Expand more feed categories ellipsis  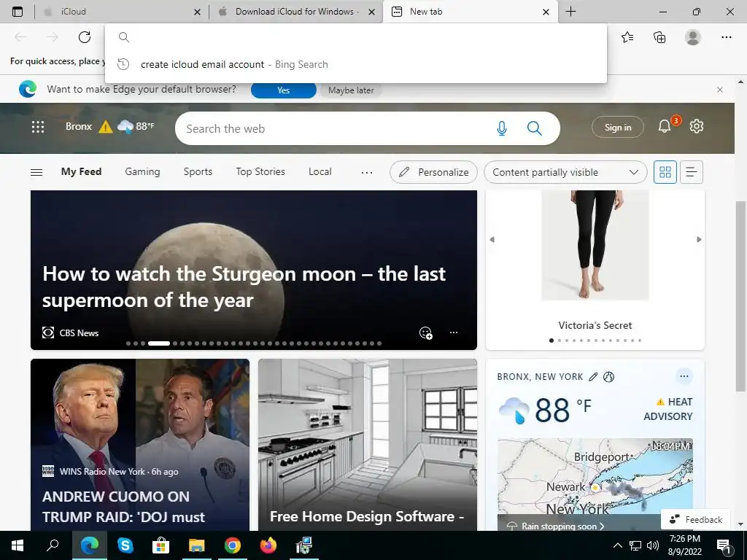click(x=367, y=172)
